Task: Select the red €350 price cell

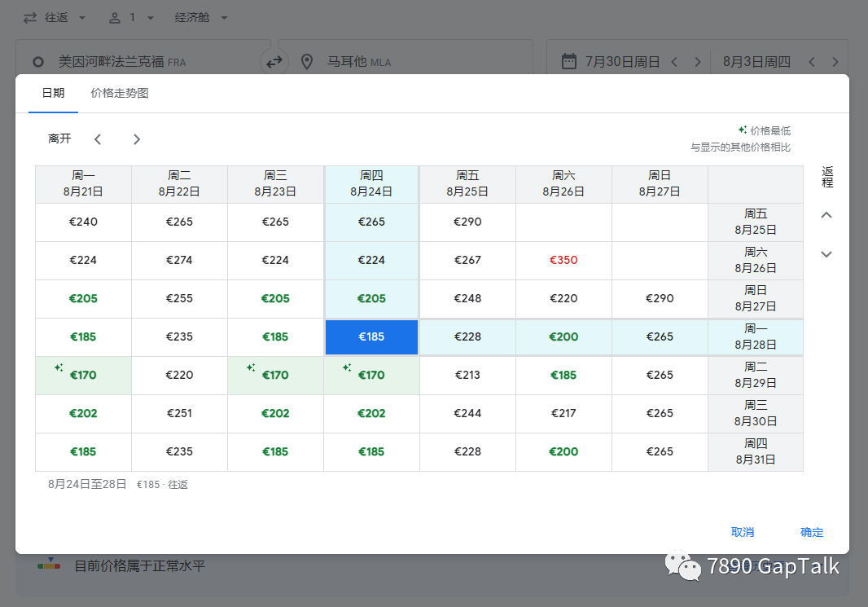Action: (x=563, y=260)
